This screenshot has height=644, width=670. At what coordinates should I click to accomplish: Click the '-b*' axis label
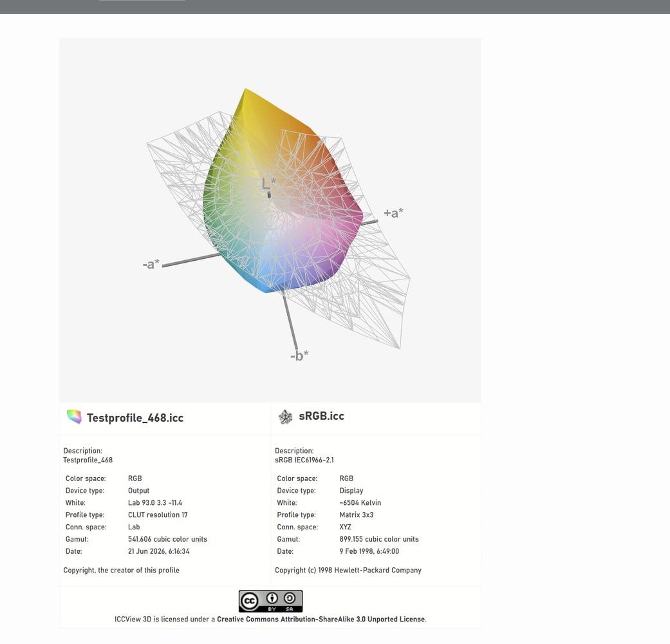click(x=299, y=355)
